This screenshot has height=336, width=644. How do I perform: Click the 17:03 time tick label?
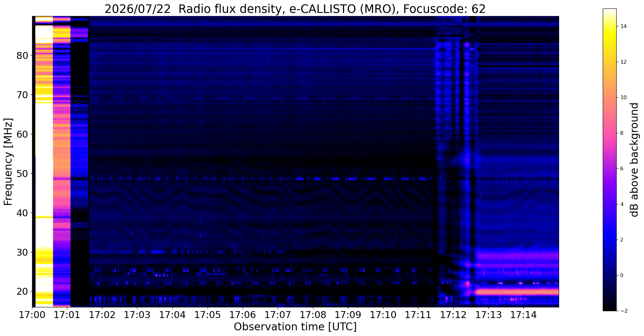point(137,315)
